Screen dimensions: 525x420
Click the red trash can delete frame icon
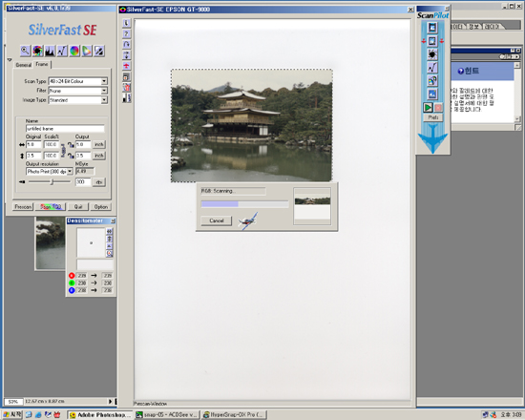[127, 88]
